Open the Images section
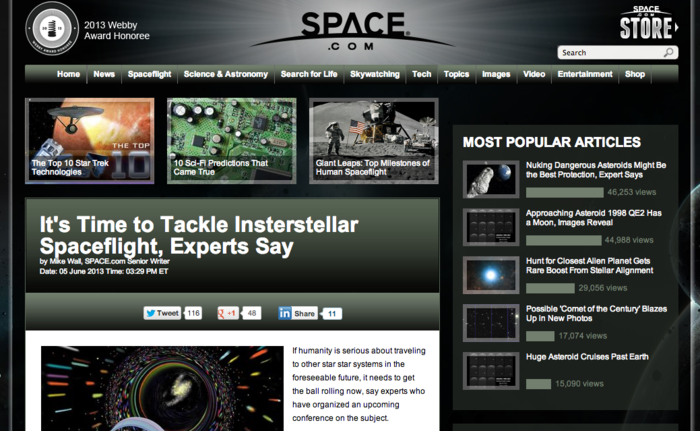Viewport: 700px width, 431px height. (x=496, y=74)
